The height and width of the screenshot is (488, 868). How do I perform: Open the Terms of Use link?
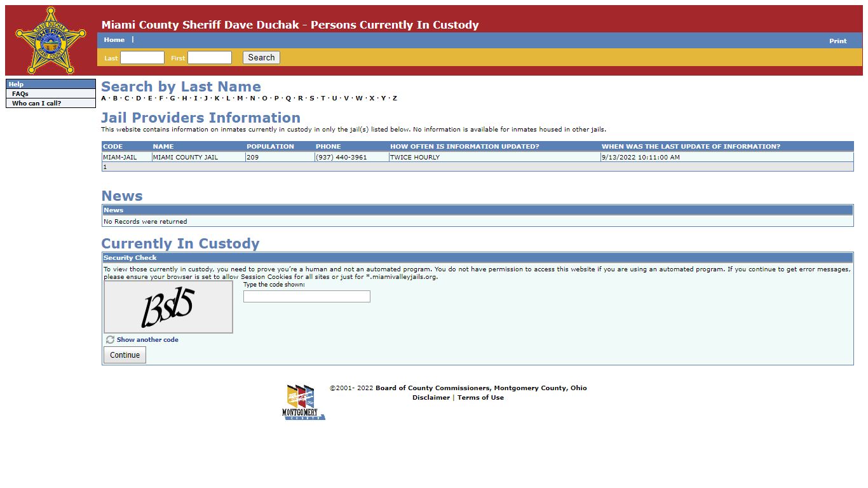(480, 398)
